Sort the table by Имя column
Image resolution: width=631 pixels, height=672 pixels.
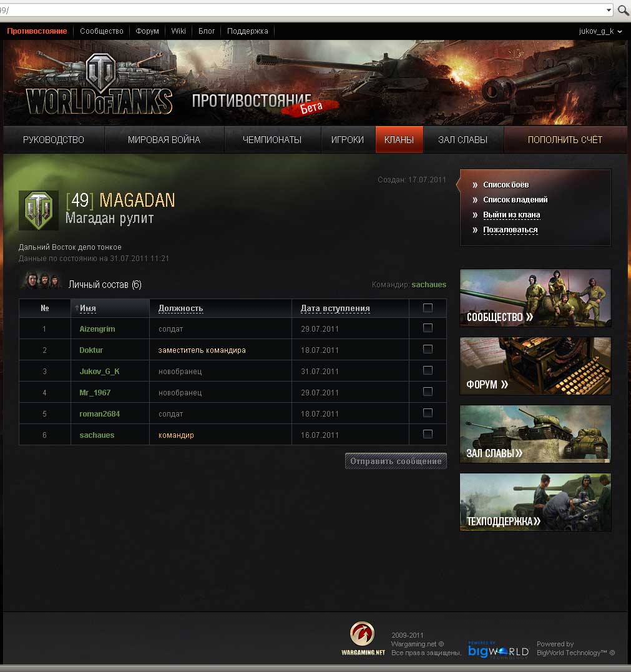(88, 308)
